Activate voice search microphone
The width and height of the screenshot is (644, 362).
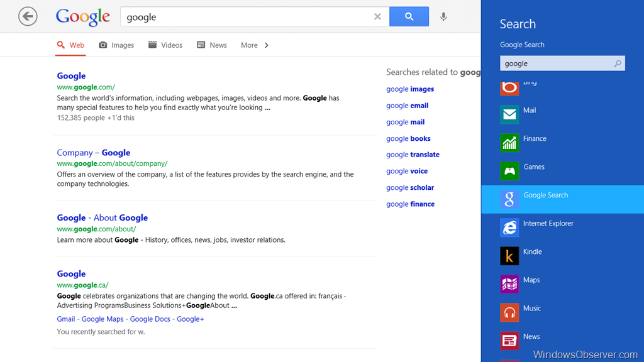pos(443,17)
